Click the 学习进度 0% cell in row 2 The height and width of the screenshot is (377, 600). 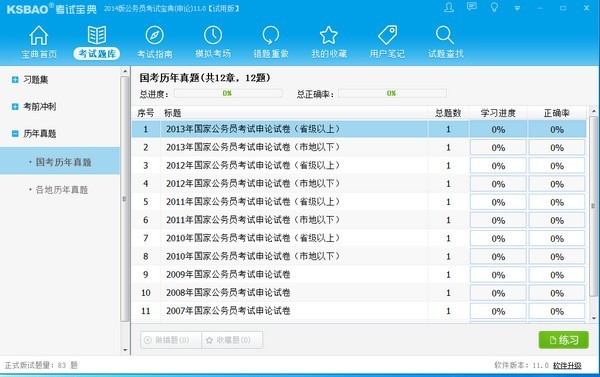click(498, 147)
